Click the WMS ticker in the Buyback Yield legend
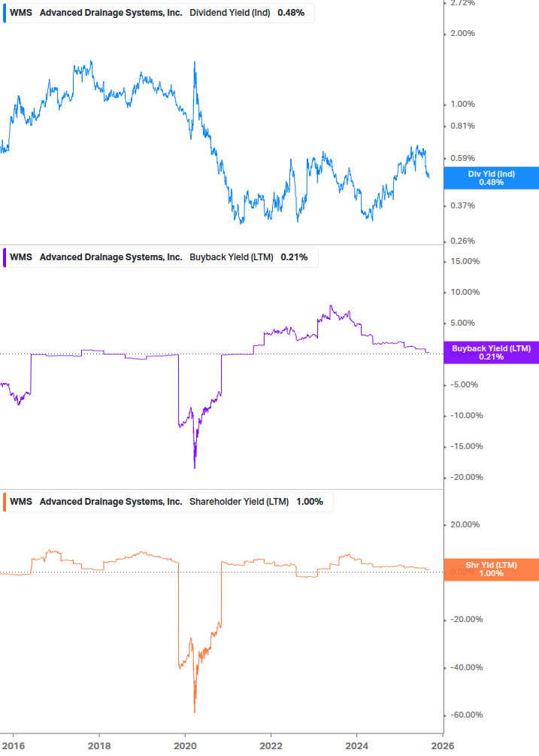The width and height of the screenshot is (539, 756). click(x=21, y=257)
